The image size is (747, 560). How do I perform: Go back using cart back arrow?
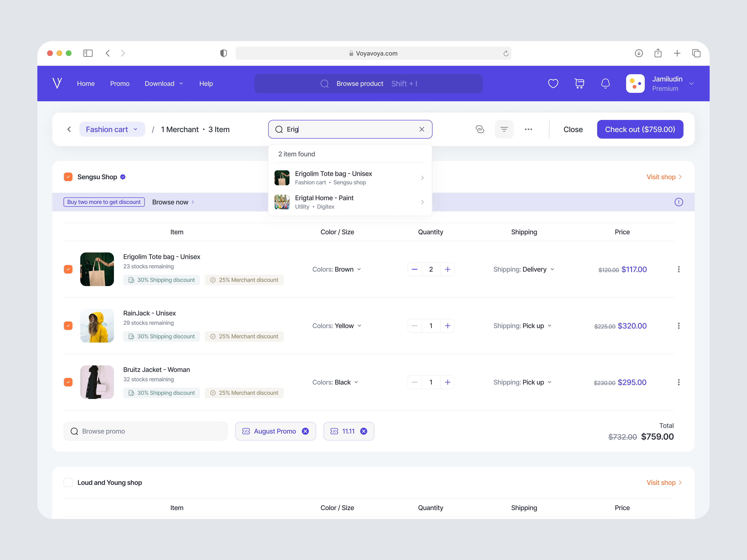69,129
